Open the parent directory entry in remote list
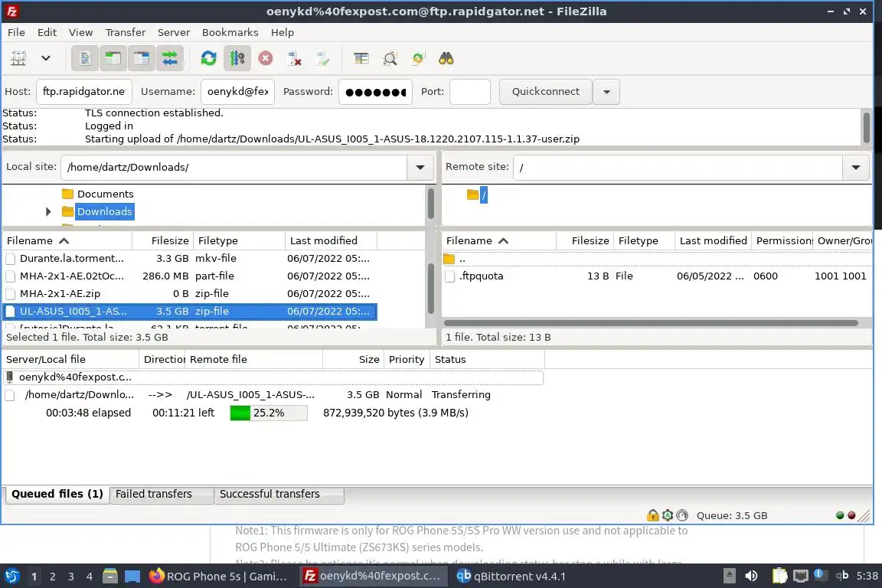Viewport: 882px width, 588px height. 656,259
